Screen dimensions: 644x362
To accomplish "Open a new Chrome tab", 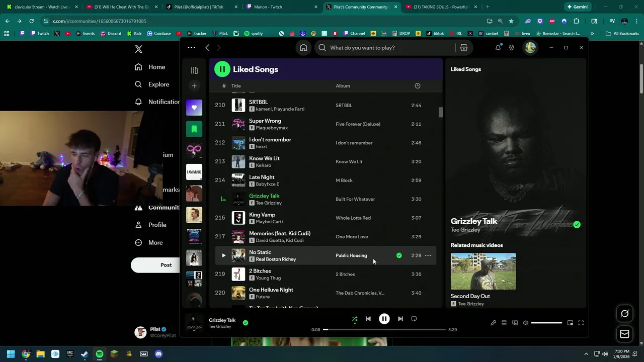I will (x=488, y=7).
